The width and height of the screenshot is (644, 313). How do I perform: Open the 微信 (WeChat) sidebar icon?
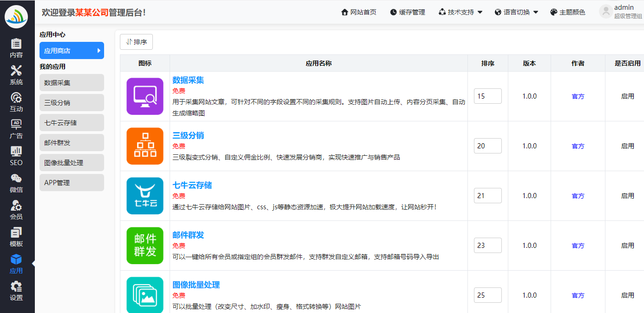pyautogui.click(x=16, y=183)
